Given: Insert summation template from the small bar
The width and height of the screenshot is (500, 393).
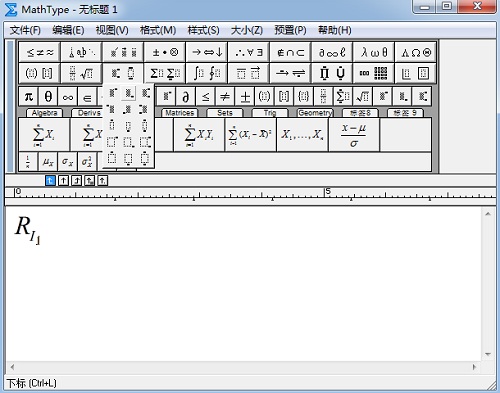Looking at the screenshot, I should (343, 97).
